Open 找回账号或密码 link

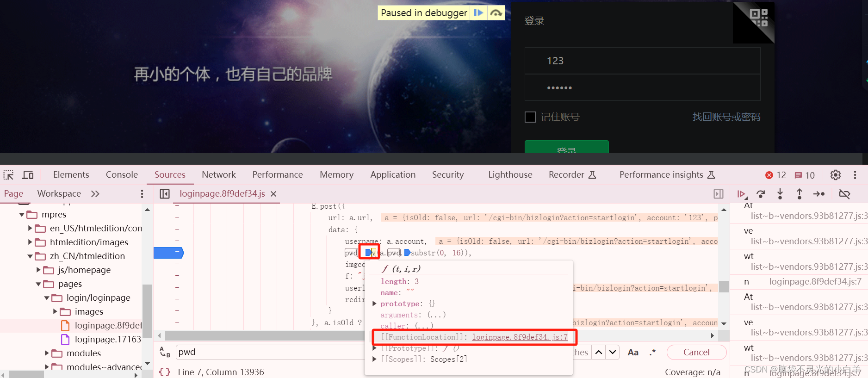[x=726, y=117]
